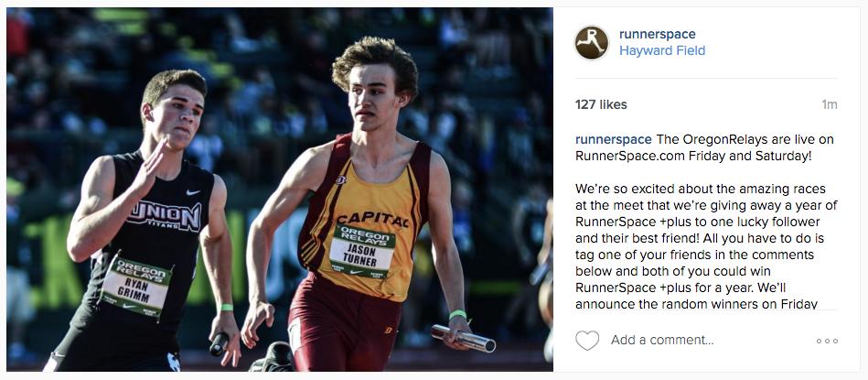
Task: Focus the Add a comment field
Action: pos(704,341)
